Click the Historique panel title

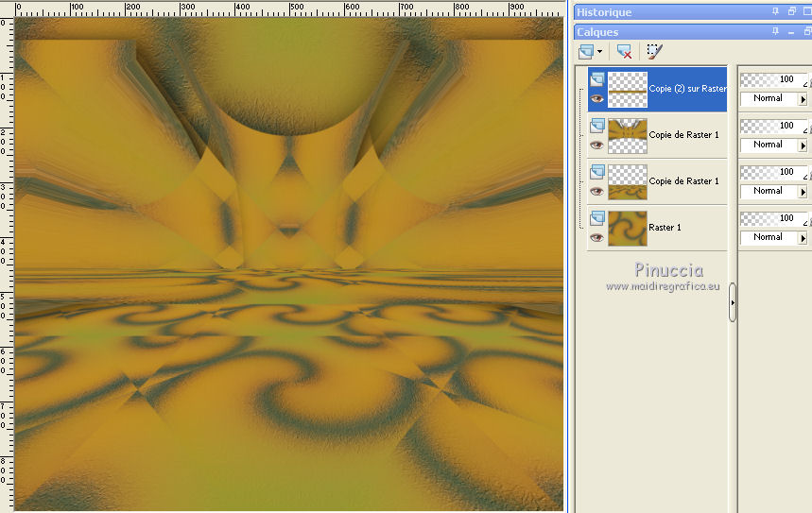pyautogui.click(x=604, y=12)
